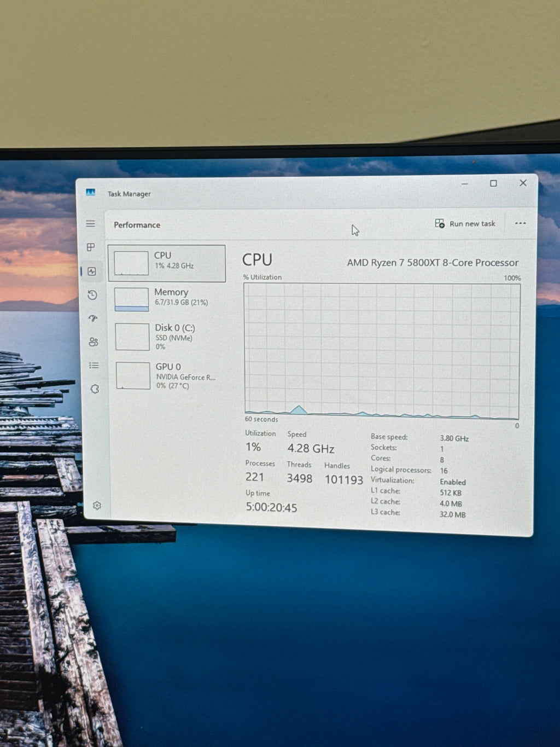Open the Startup apps icon

pyautogui.click(x=93, y=319)
